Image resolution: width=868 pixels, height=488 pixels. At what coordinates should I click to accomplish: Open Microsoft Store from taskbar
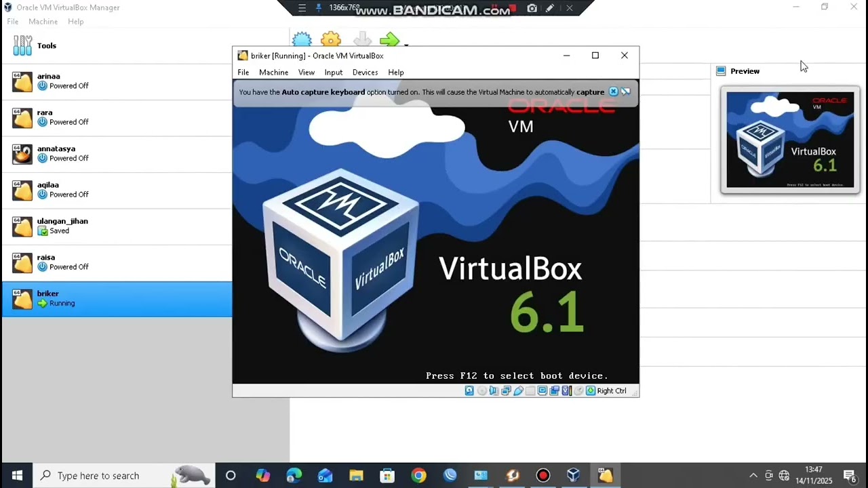pyautogui.click(x=387, y=475)
